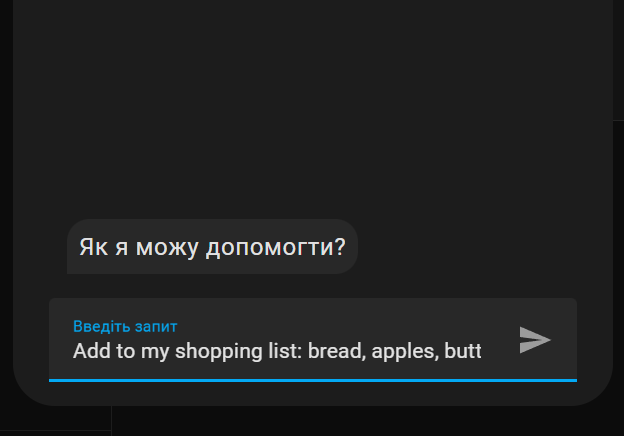Viewport: 624px width, 436px height.
Task: Click the blue underline of the input
Action: pos(313,381)
